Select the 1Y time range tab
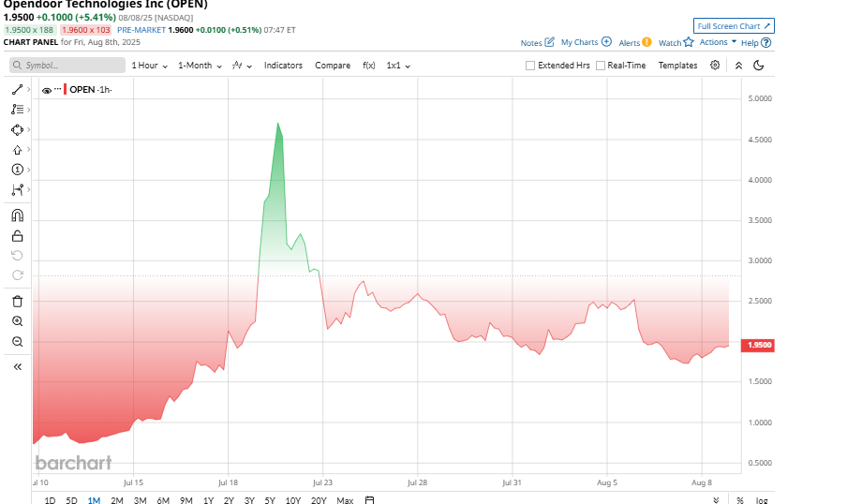The height and width of the screenshot is (504, 847). pos(209,500)
